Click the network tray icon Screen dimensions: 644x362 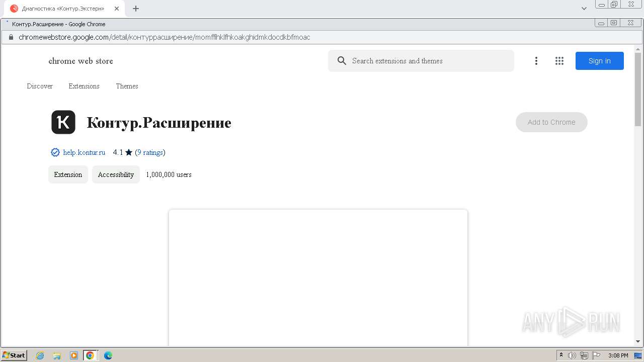[x=584, y=355]
